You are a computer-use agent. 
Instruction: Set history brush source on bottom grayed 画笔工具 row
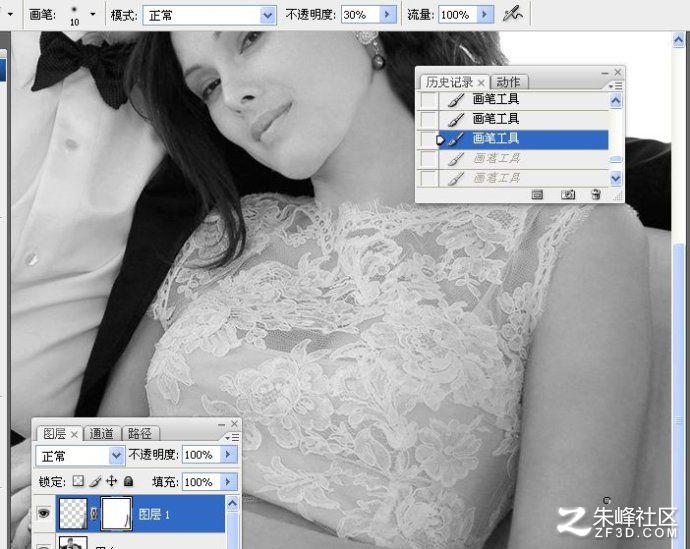point(428,178)
